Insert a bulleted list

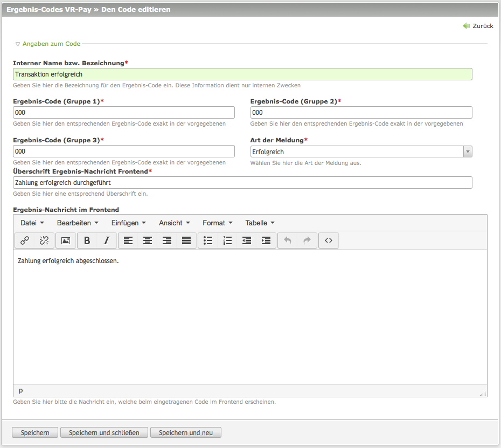click(x=208, y=241)
